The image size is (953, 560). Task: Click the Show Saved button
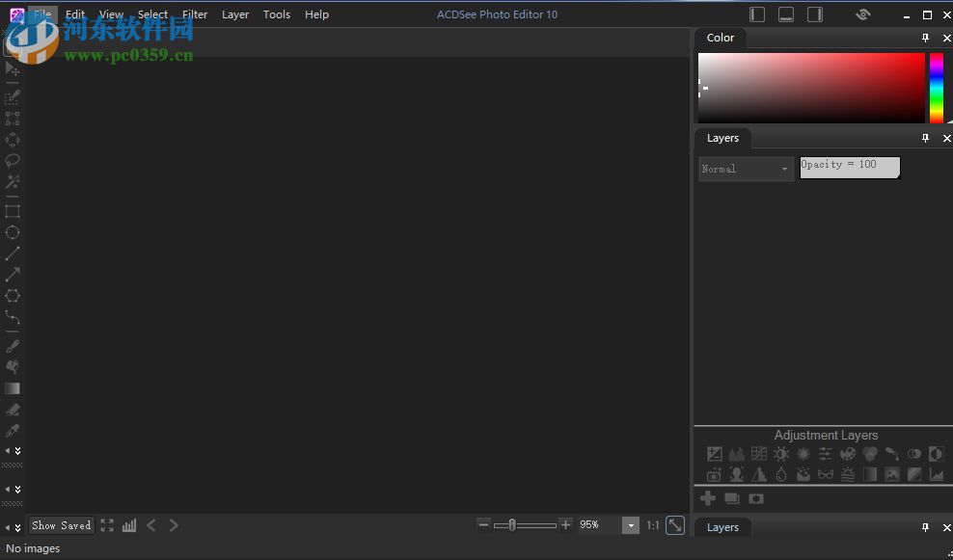coord(61,525)
